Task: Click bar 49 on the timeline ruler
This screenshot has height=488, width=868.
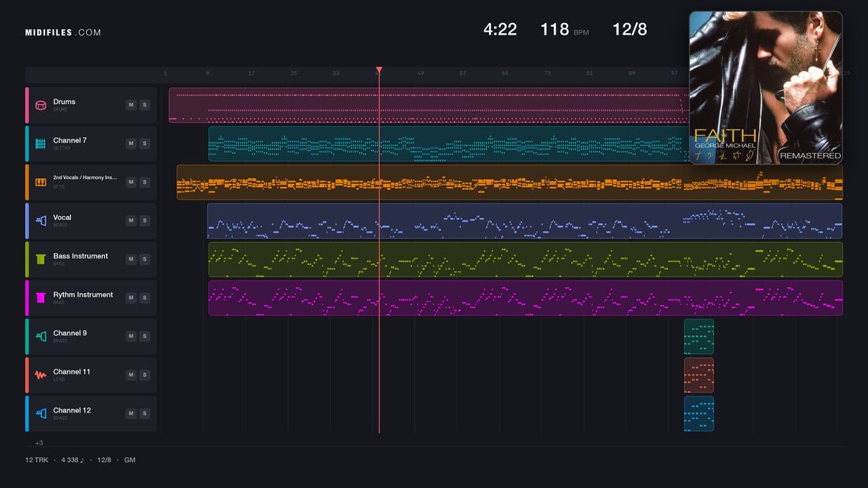Action: 421,73
